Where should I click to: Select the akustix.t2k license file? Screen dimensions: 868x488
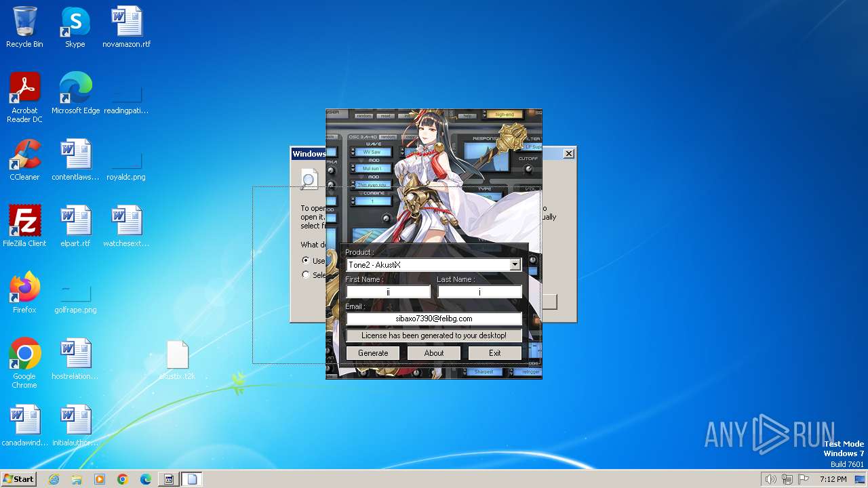pyautogui.click(x=177, y=359)
